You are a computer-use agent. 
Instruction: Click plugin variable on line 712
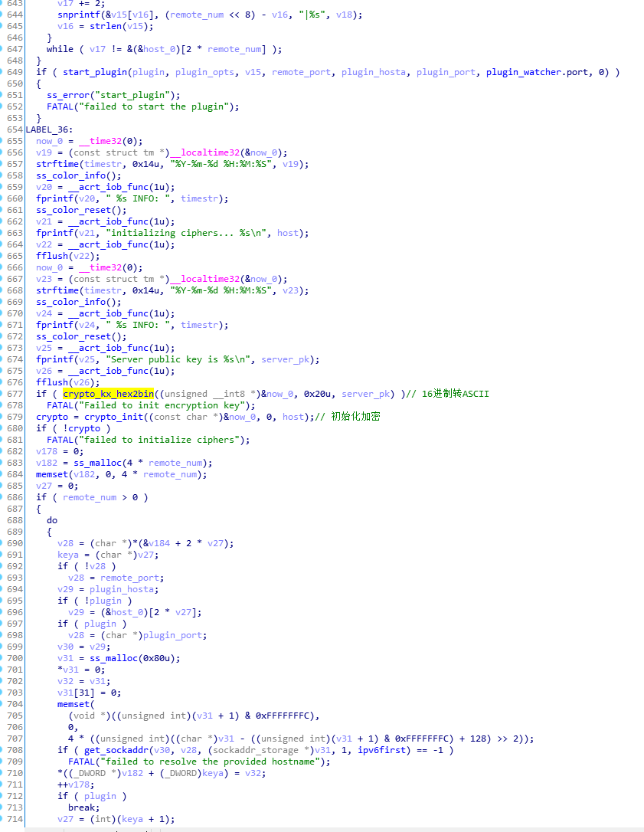(x=100, y=796)
